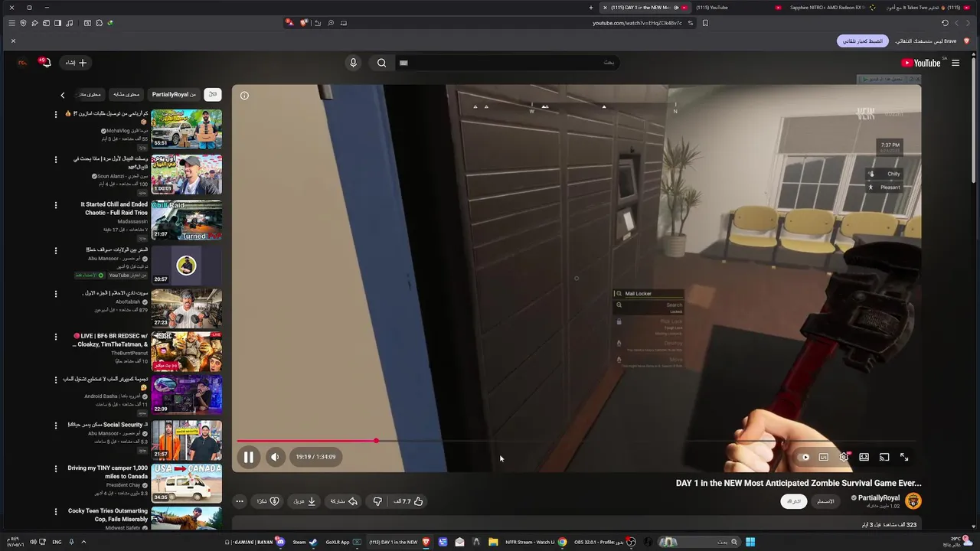Start voice search with microphone icon

tap(353, 63)
